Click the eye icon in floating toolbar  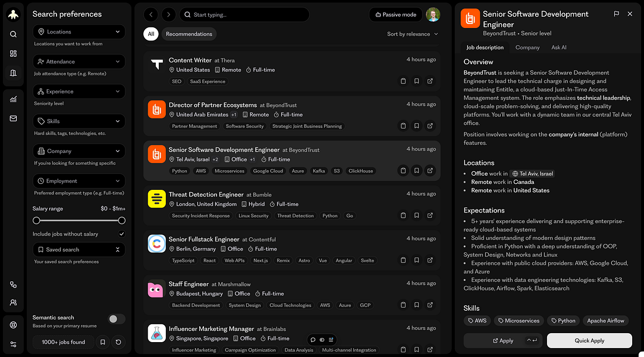pyautogui.click(x=322, y=340)
